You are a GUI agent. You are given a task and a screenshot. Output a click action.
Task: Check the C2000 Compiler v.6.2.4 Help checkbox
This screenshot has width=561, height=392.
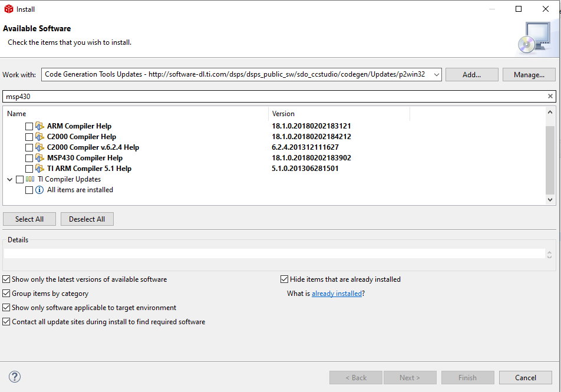point(29,147)
